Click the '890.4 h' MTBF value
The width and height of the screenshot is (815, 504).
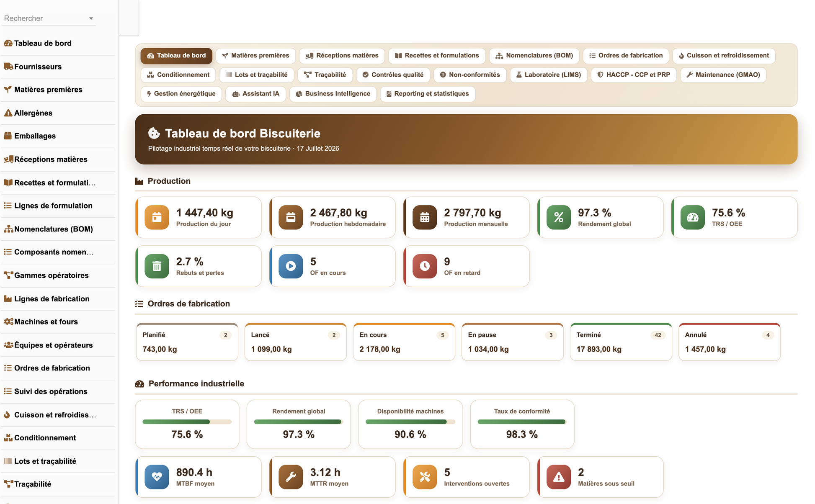point(194,473)
